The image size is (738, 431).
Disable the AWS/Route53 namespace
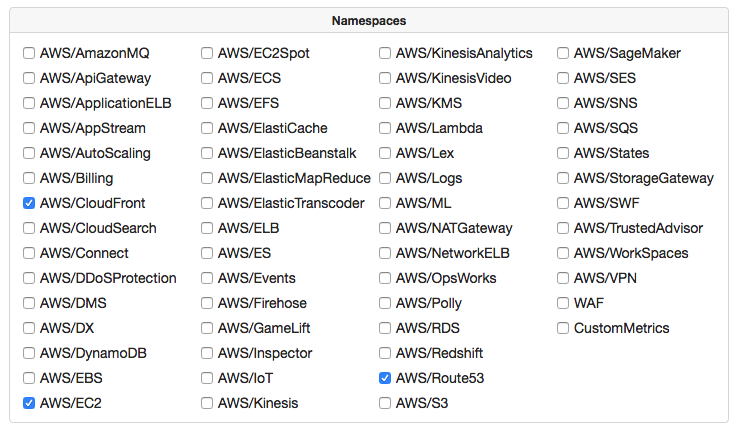385,378
